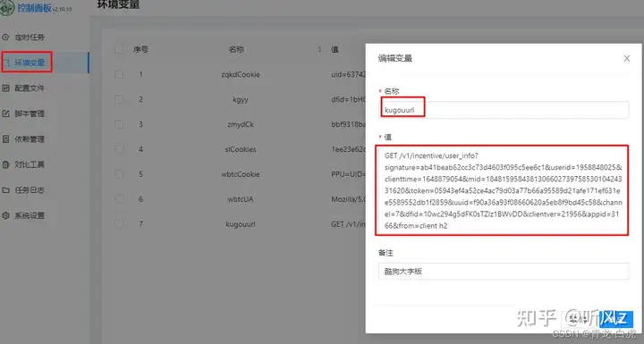Click zqkdCookie name cell
Image resolution: width=644 pixels, height=344 pixels.
click(241, 74)
